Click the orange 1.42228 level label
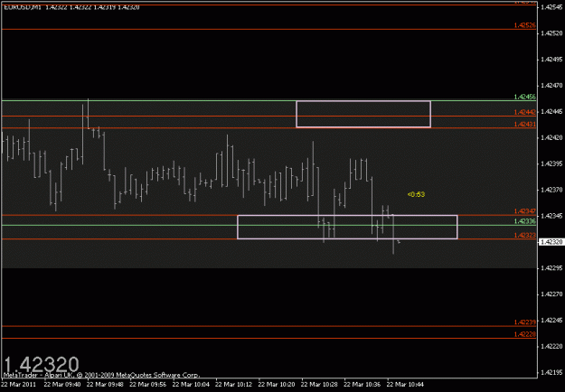 click(524, 334)
